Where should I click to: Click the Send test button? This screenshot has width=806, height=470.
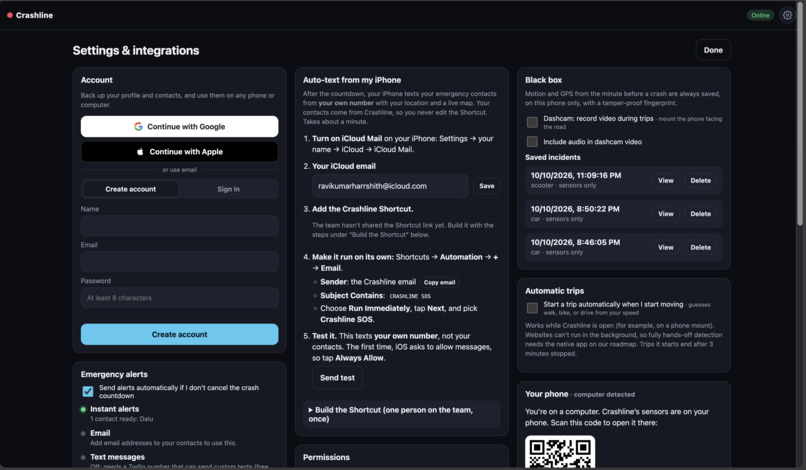[337, 378]
